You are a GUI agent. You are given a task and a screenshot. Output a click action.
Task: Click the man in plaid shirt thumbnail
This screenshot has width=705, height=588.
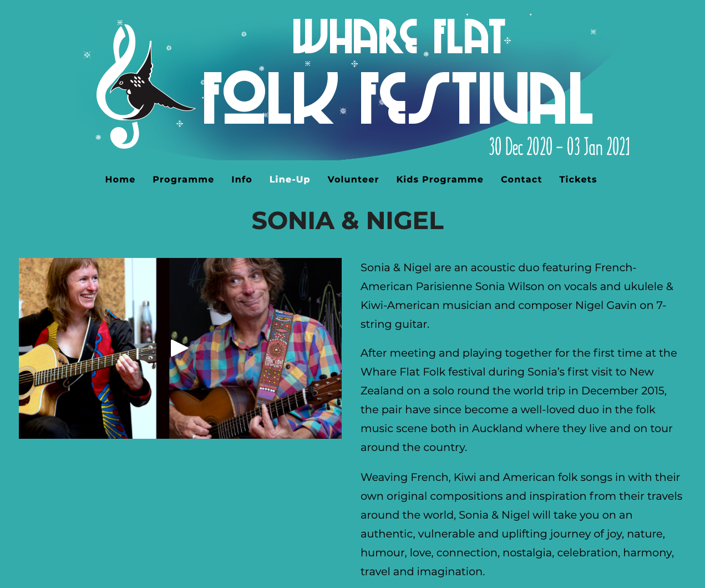255,348
